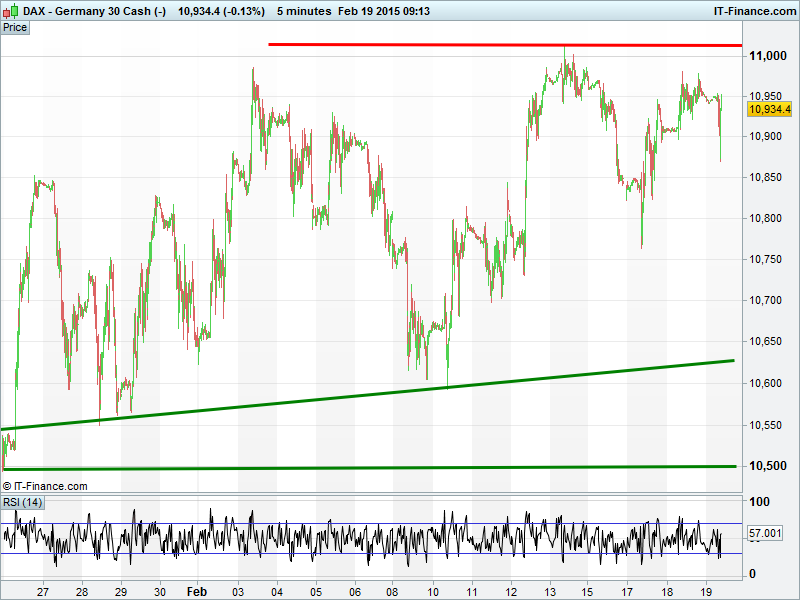Click the current price tag 10,934.4
Screen dimensions: 800x600
point(769,109)
